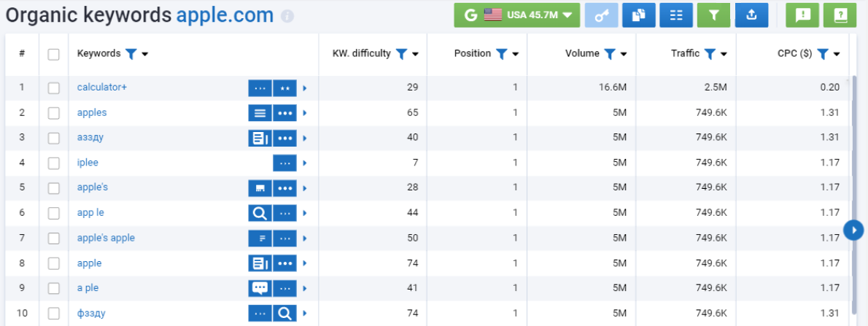Click the Volume column filter funnel
The image size is (868, 326).
[610, 54]
